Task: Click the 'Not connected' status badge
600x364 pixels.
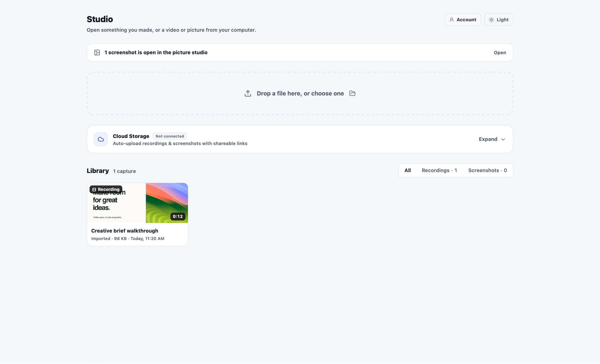Action: (x=170, y=136)
